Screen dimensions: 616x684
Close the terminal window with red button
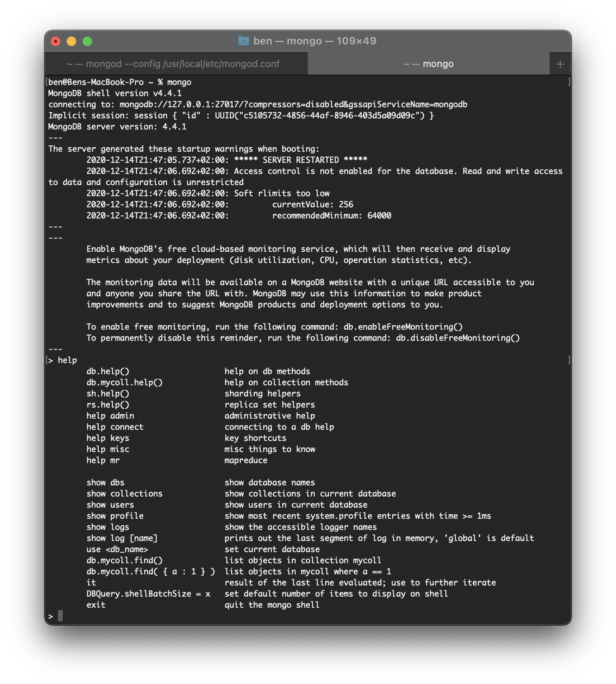point(56,41)
